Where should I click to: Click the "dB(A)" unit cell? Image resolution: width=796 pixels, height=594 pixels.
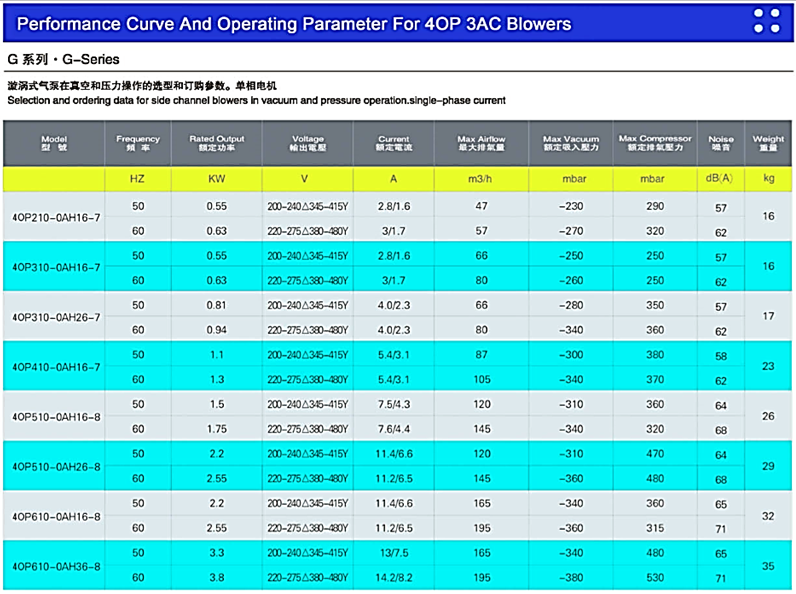point(719,178)
